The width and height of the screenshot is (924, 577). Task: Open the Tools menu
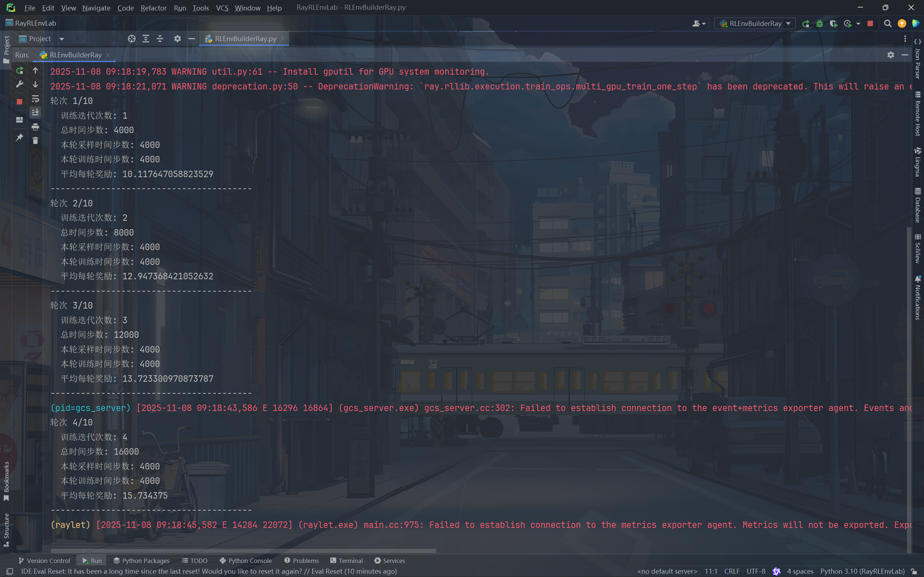coord(201,8)
